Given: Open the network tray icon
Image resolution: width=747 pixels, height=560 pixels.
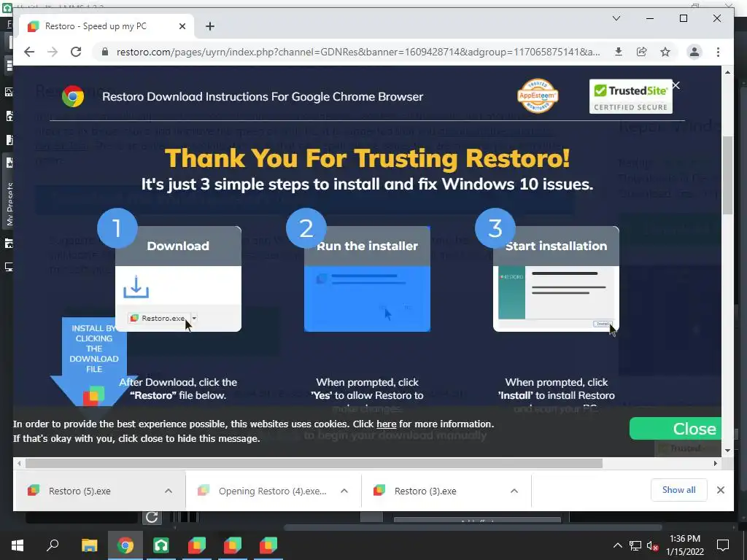Looking at the screenshot, I should [635, 545].
